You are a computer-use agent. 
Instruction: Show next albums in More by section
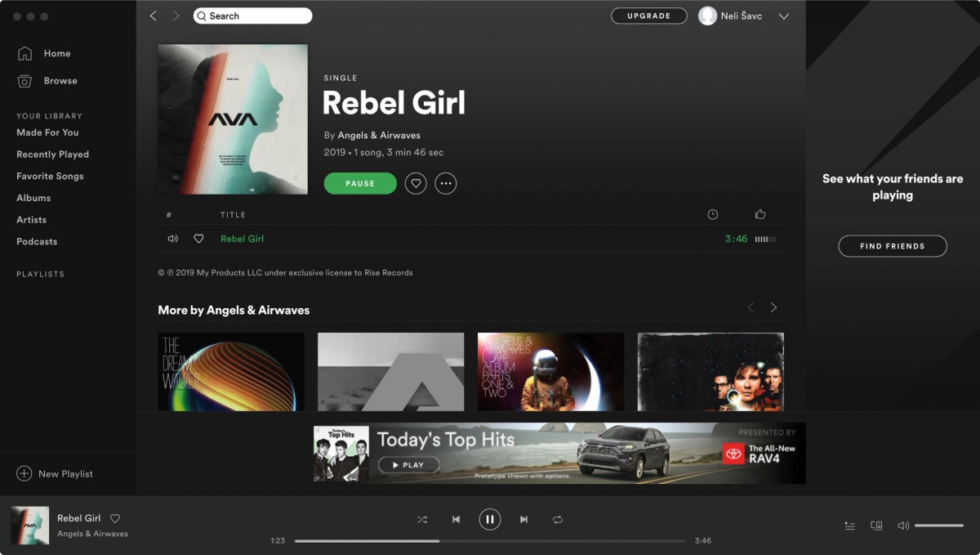pyautogui.click(x=774, y=307)
